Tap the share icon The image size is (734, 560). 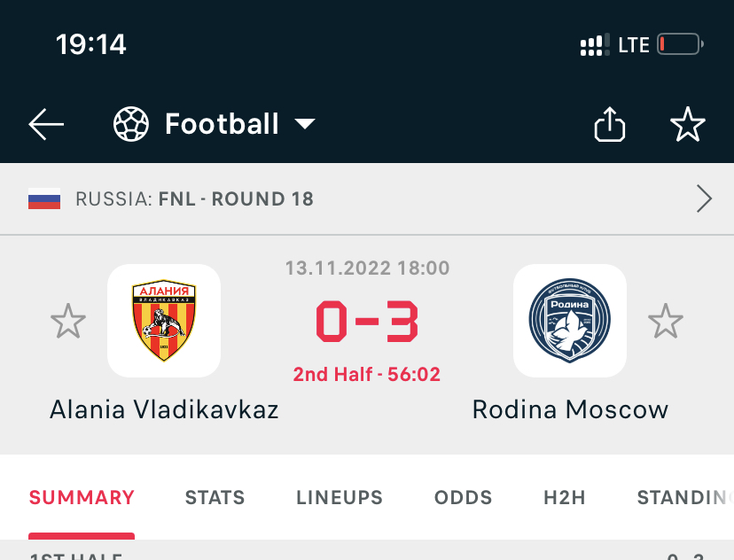609,125
